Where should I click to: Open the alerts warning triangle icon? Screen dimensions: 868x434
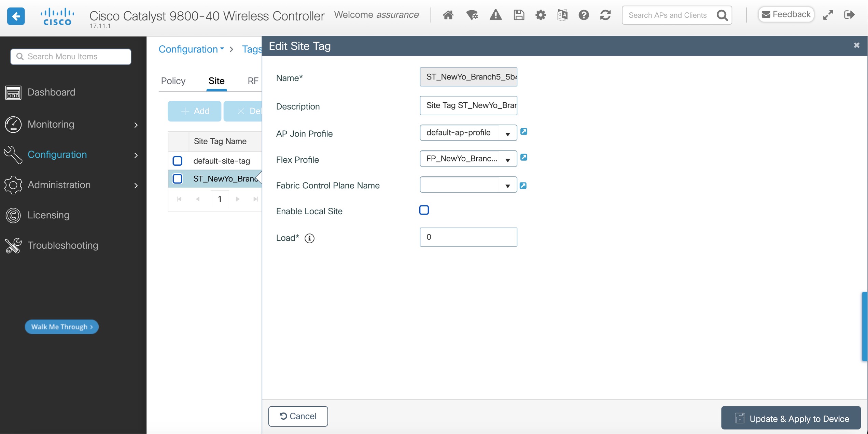pos(495,15)
